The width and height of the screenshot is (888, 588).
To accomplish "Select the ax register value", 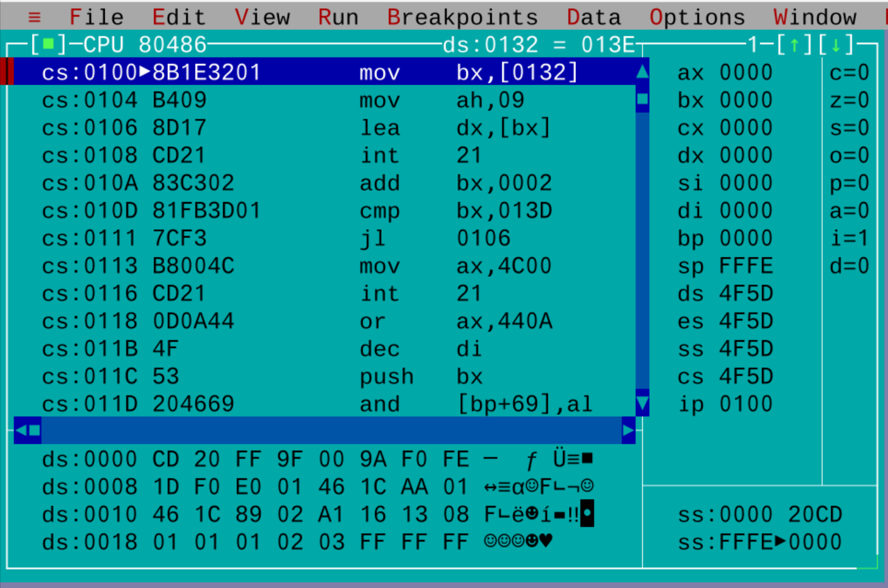I will [746, 72].
